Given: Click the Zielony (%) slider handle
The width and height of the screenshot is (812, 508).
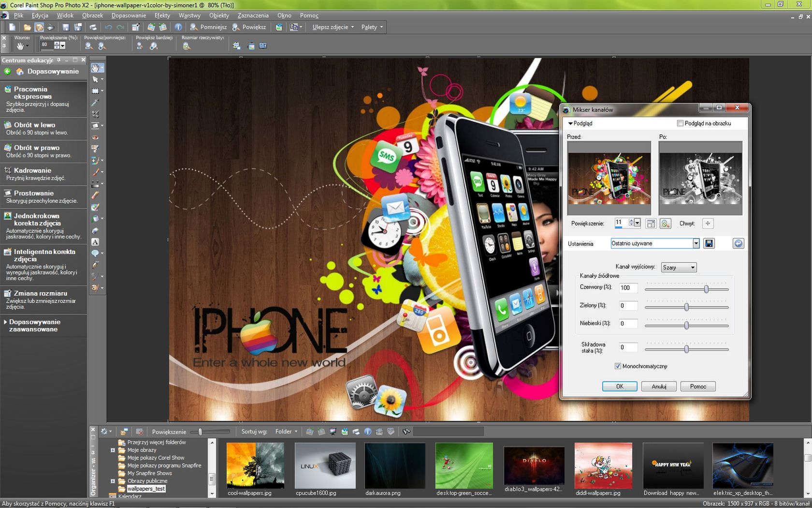Looking at the screenshot, I should point(686,307).
